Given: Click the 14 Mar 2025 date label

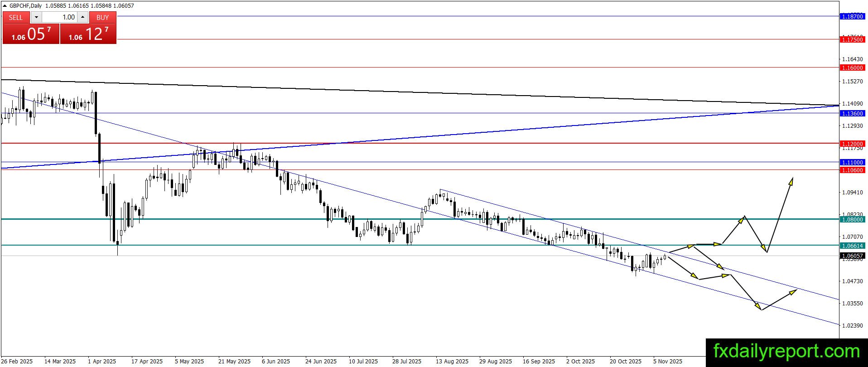Looking at the screenshot, I should (x=60, y=362).
